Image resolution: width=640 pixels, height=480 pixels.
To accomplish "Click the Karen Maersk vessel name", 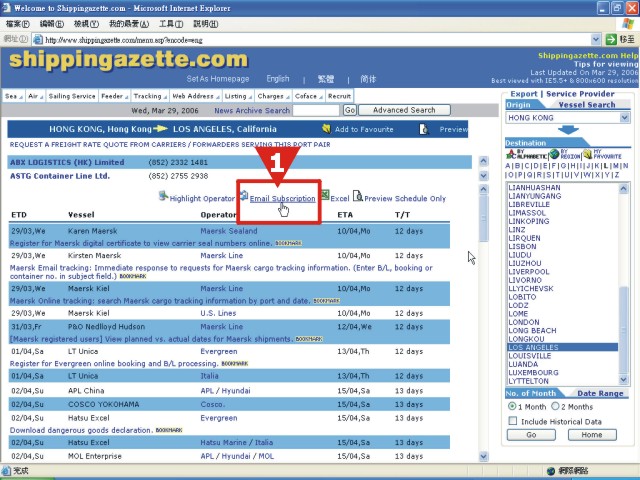I will 92,231.
